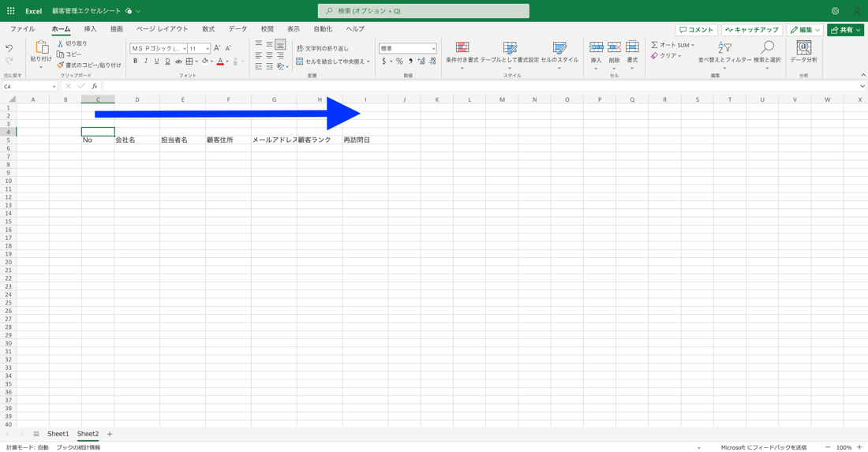The width and height of the screenshot is (868, 452).
Task: Open the 編集 mode dropdown
Action: 806,30
